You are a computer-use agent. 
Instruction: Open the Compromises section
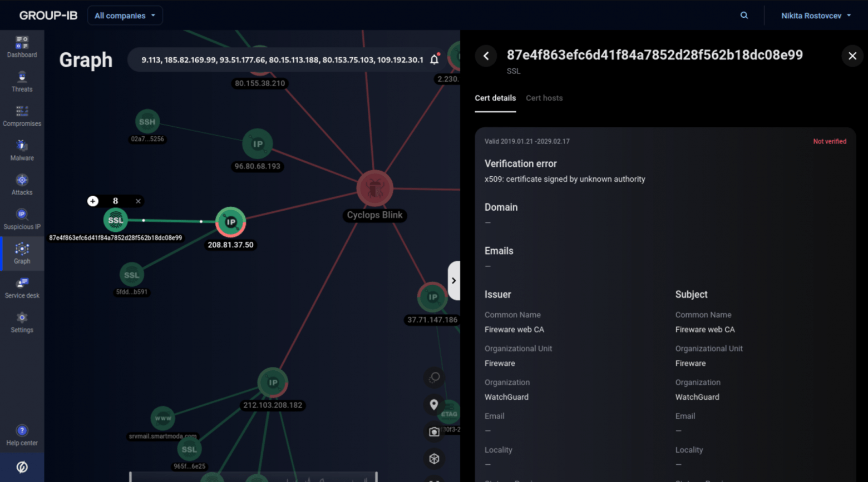[22, 116]
